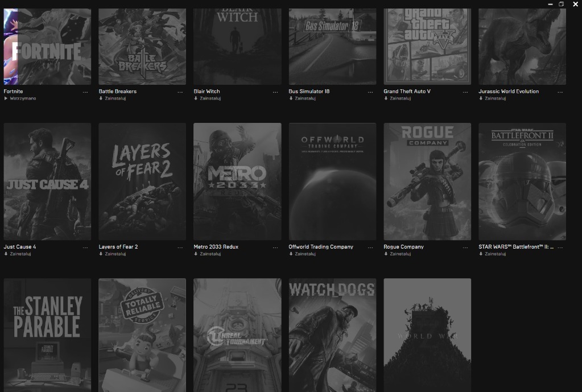Click Zainstaluj under Offworld Trading Company
Viewport: 582px width, 392px height.
click(x=303, y=254)
